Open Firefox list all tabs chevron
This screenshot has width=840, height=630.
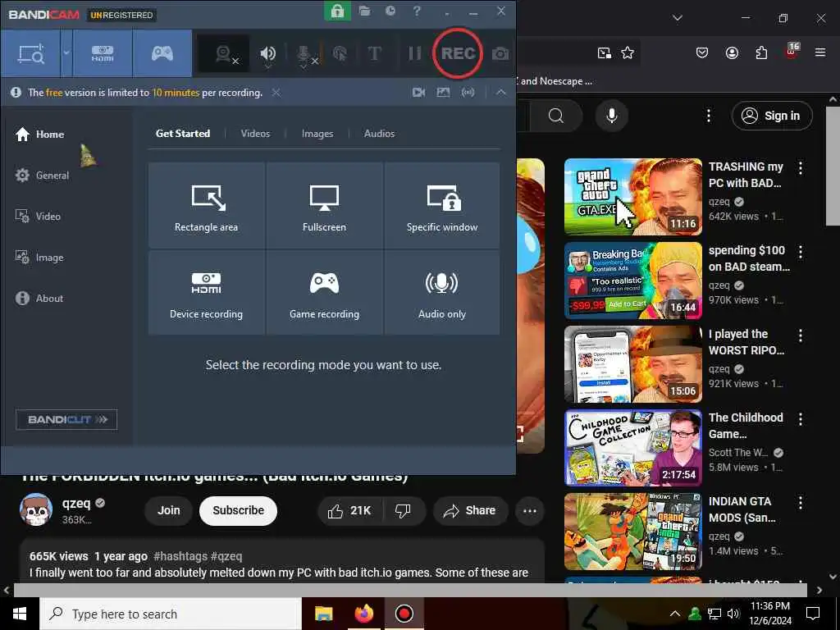pos(677,18)
